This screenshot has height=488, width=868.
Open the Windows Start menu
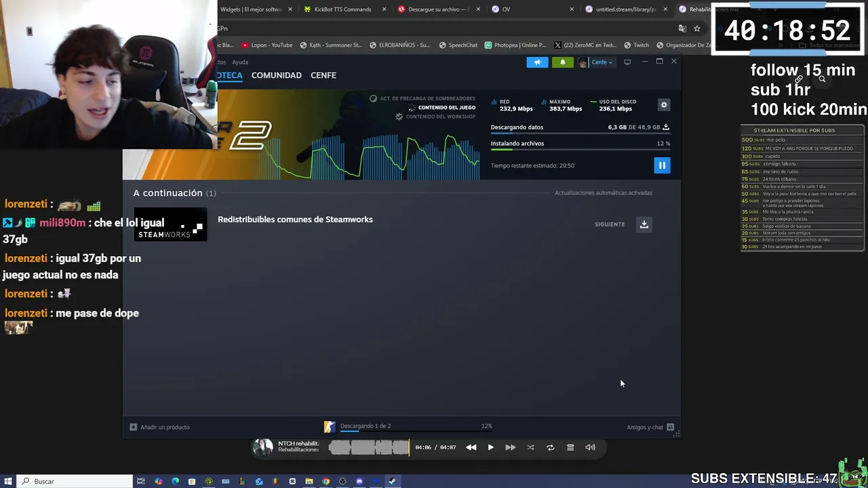click(x=8, y=481)
